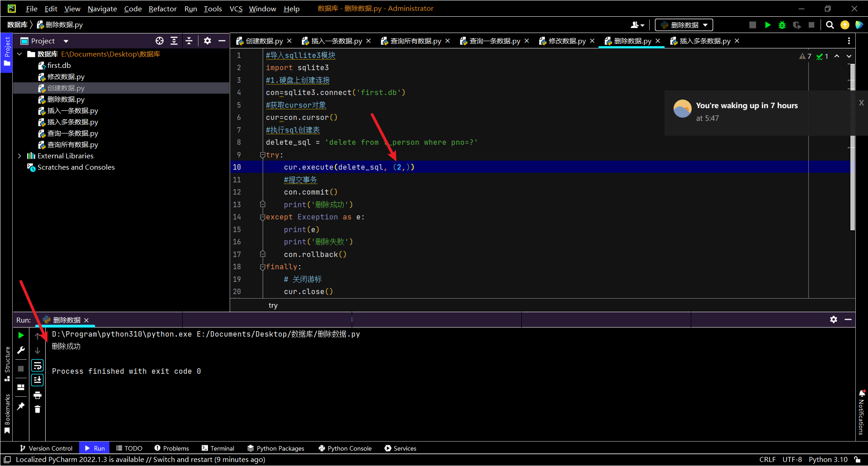
Task: Click print icon in Run console
Action: pos(38,395)
